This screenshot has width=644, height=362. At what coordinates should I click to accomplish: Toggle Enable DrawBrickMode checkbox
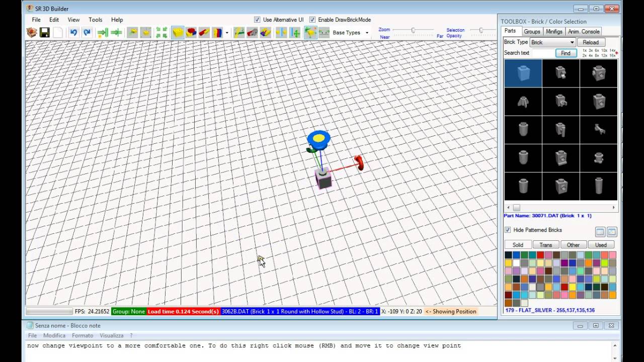click(312, 20)
